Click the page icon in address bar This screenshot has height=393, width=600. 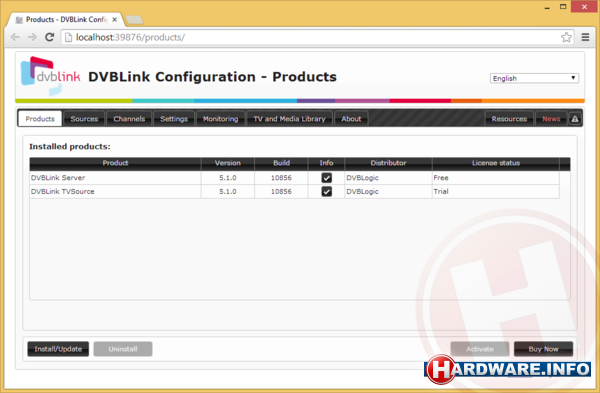[x=68, y=37]
